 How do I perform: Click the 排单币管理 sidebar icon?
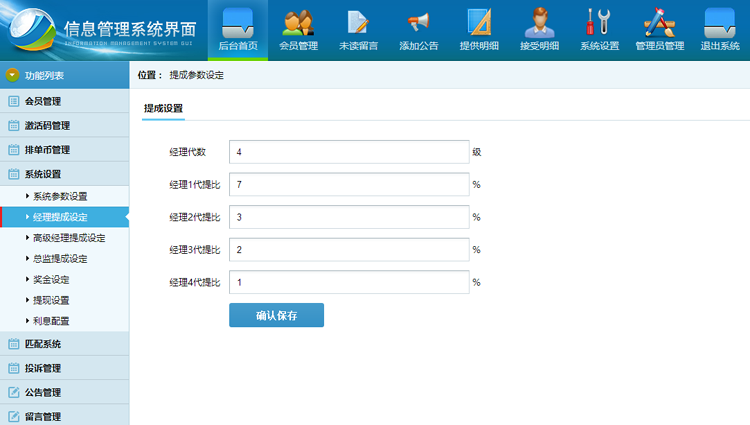(14, 150)
